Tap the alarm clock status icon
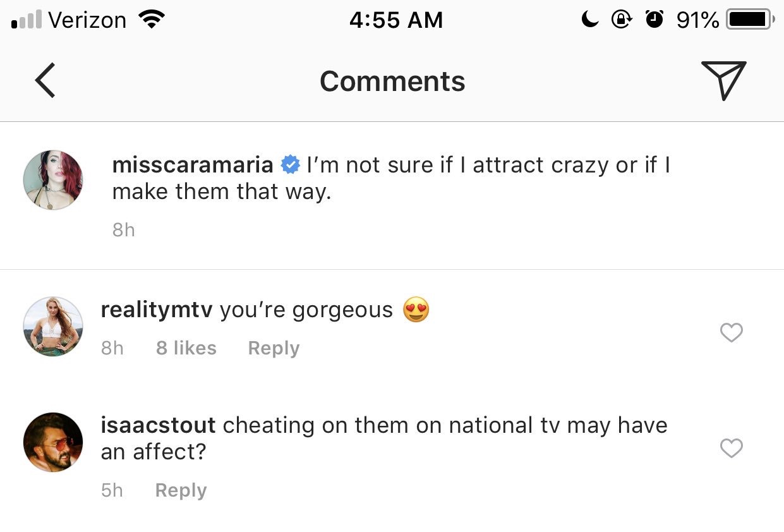The height and width of the screenshot is (532, 784). click(x=654, y=20)
